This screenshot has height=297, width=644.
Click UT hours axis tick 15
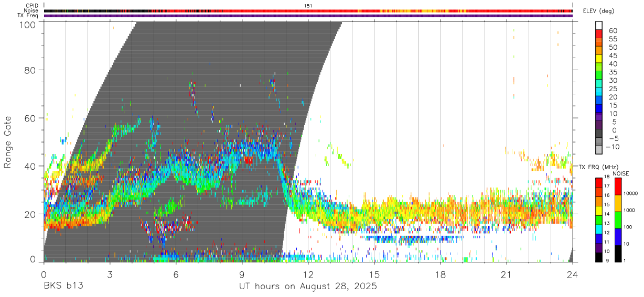374,274
